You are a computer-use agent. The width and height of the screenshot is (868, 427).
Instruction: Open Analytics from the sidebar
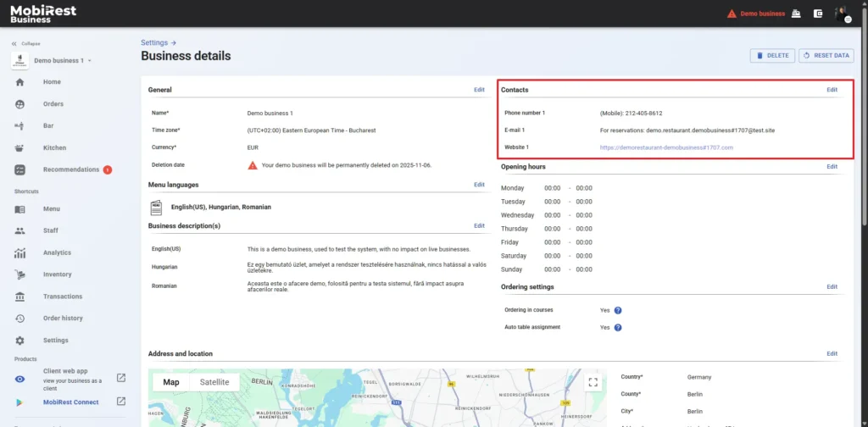(x=57, y=252)
